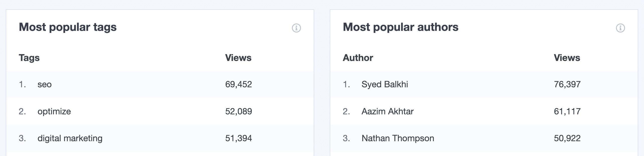Click the 69,452 views value
The width and height of the screenshot is (644, 156).
tap(238, 85)
